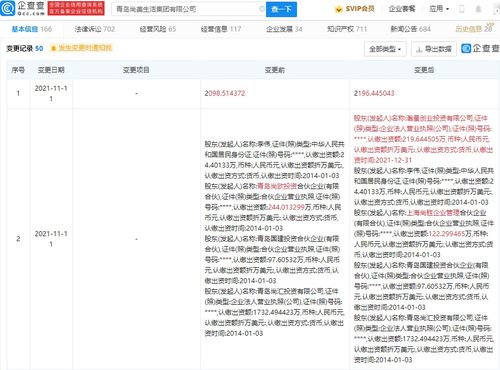Expand the 应用 dropdown menu
Image resolution: width=500 pixels, height=370 pixels.
pyautogui.click(x=439, y=9)
